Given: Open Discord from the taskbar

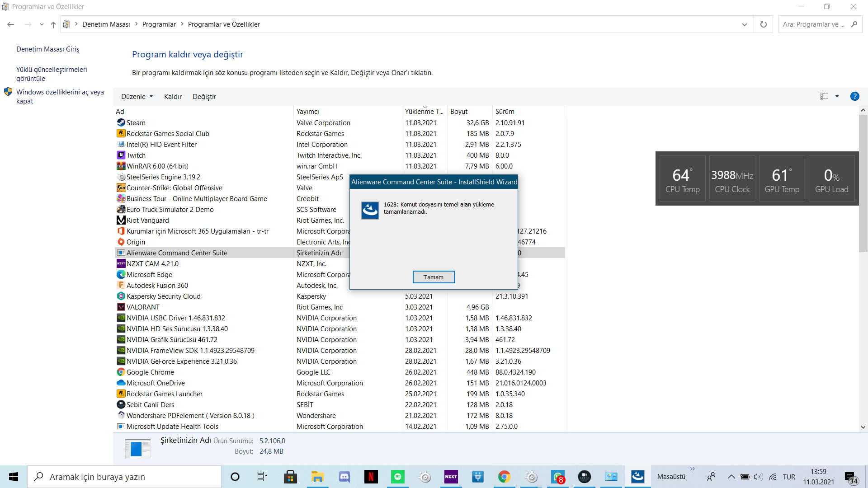Looking at the screenshot, I should [344, 477].
